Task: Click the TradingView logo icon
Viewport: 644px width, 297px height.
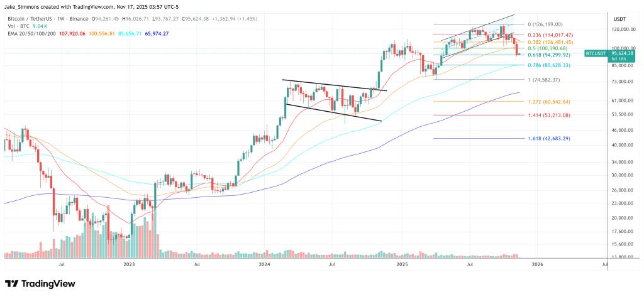Action: (13, 283)
